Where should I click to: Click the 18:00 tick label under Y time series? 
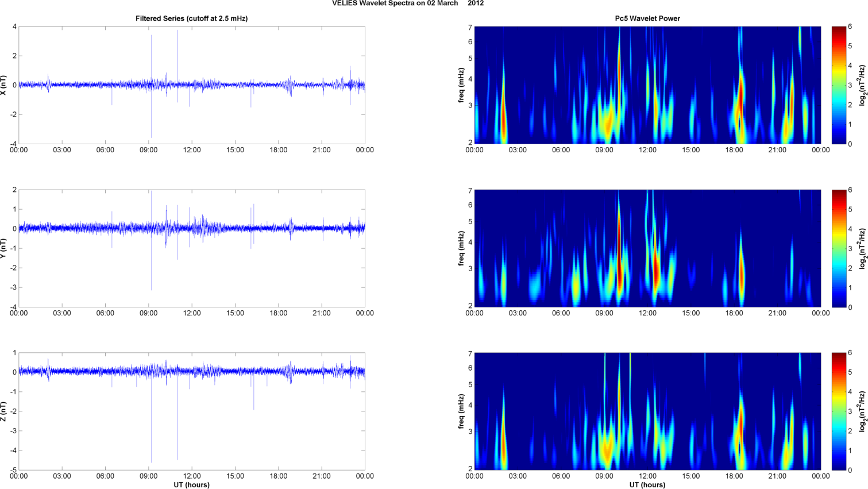tap(279, 313)
